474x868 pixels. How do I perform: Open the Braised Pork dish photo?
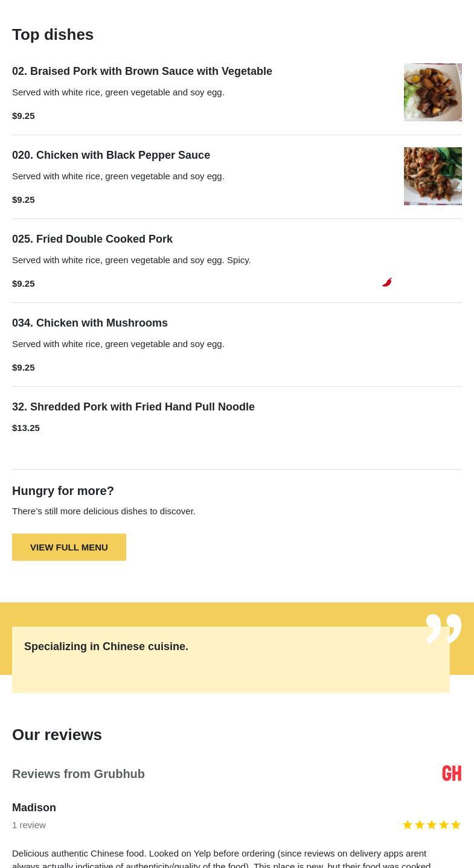tap(432, 92)
